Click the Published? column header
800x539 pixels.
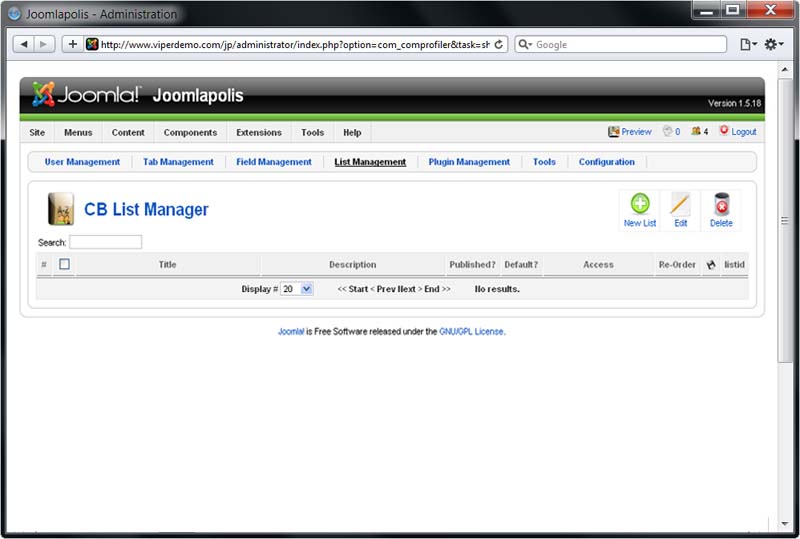(472, 264)
